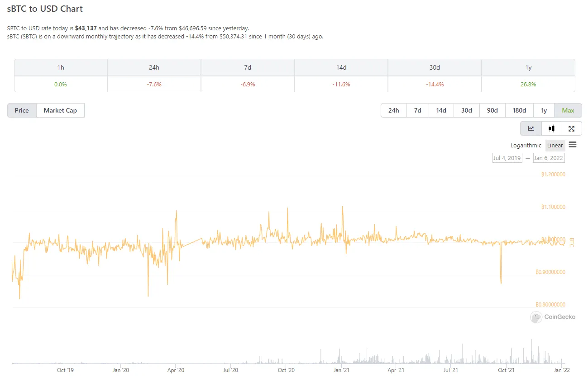Select the Market Cap tab
The height and width of the screenshot is (382, 588).
[60, 110]
